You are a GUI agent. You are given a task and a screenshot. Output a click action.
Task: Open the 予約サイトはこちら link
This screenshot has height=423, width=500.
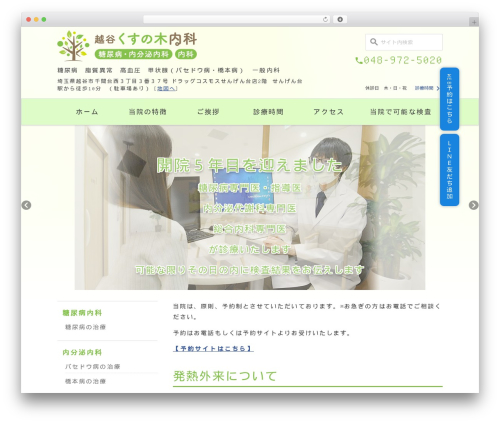[x=213, y=348]
